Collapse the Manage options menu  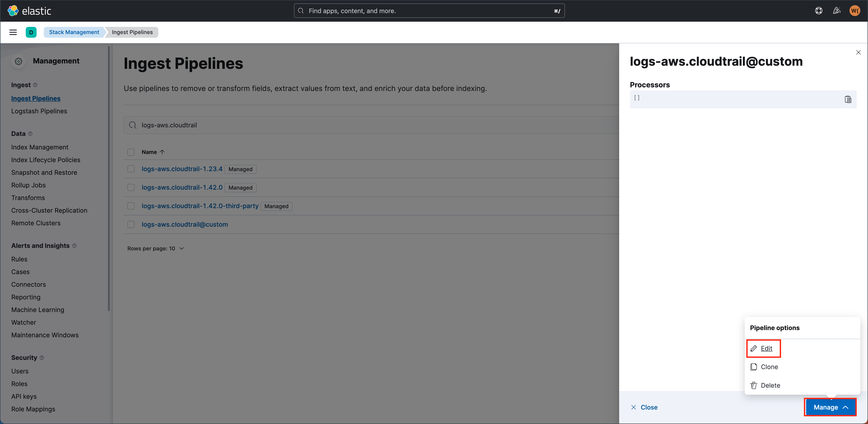coord(830,407)
